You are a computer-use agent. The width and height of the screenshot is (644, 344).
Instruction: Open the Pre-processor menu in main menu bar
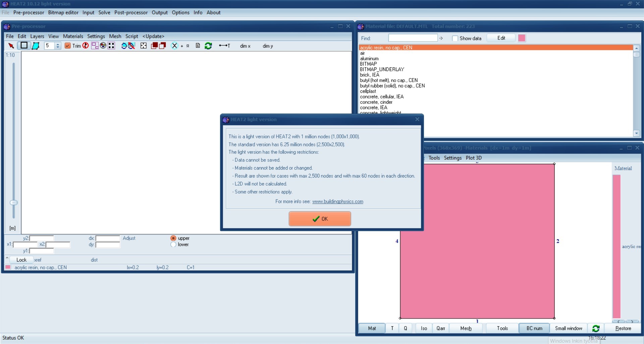(x=29, y=13)
